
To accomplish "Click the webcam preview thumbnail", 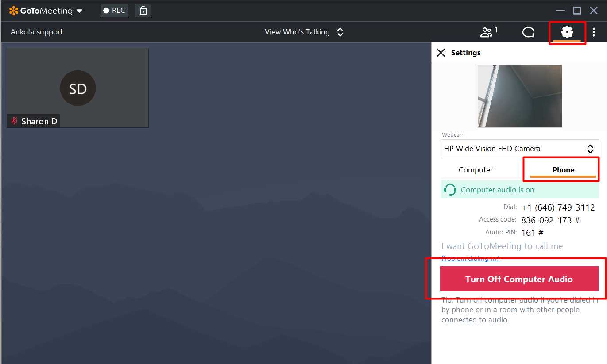I will pyautogui.click(x=520, y=96).
